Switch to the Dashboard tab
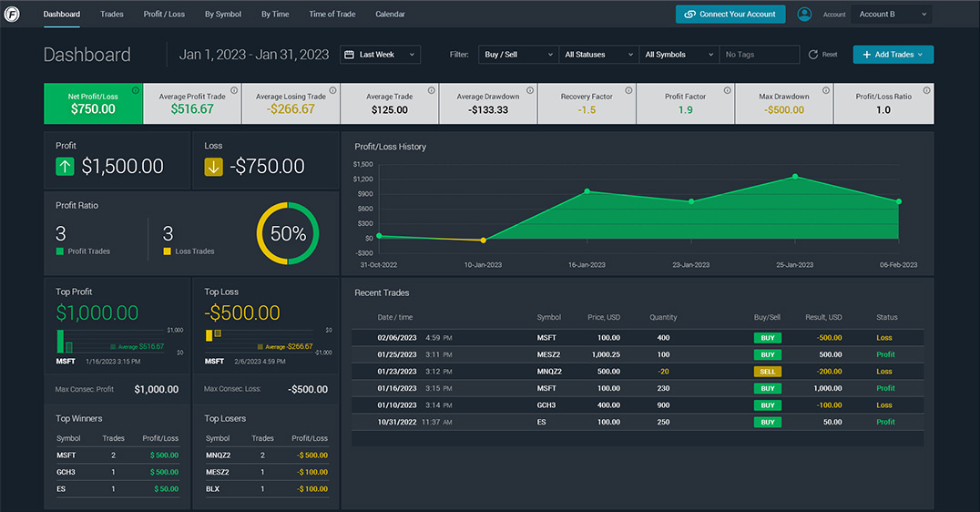980x512 pixels. click(61, 14)
